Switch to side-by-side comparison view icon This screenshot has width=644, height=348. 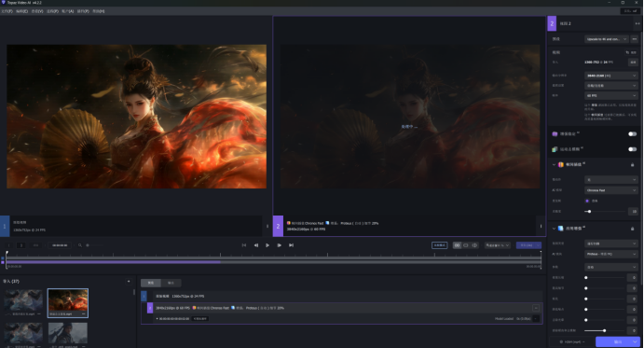coord(457,245)
